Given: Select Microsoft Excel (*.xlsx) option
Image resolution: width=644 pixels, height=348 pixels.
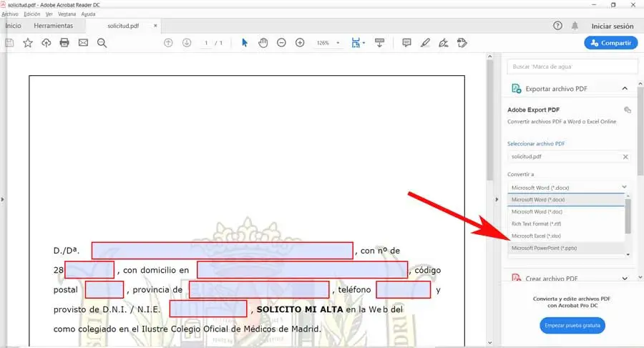Looking at the screenshot, I should pos(567,236).
